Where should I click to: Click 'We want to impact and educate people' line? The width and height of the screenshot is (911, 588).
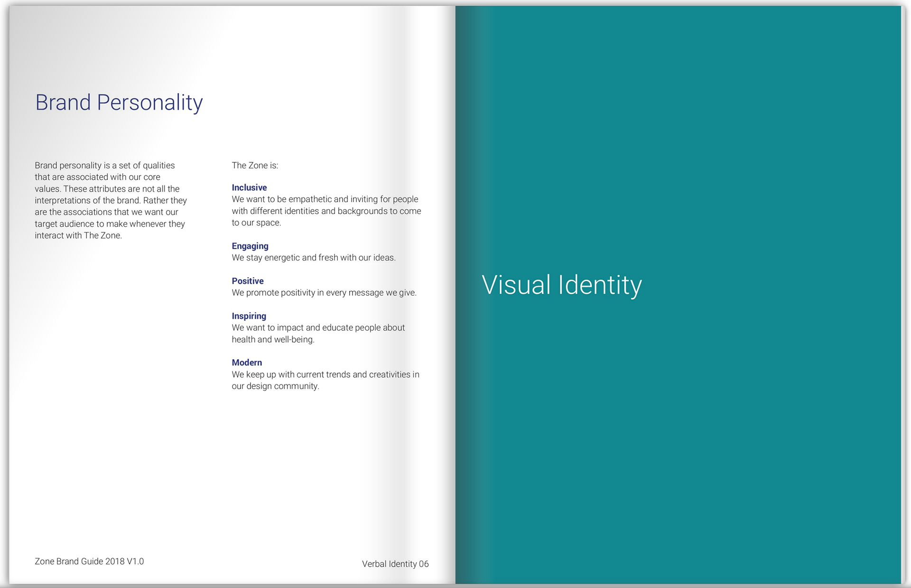click(x=318, y=327)
